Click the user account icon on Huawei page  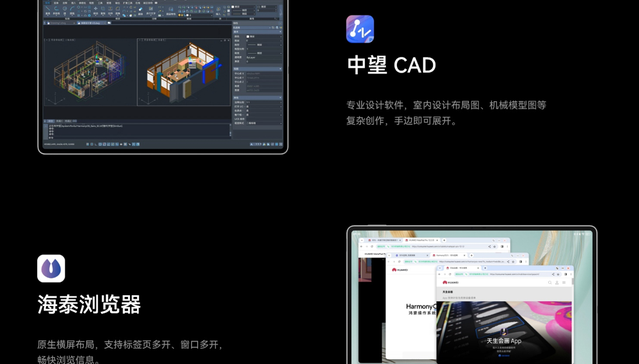coord(557,282)
